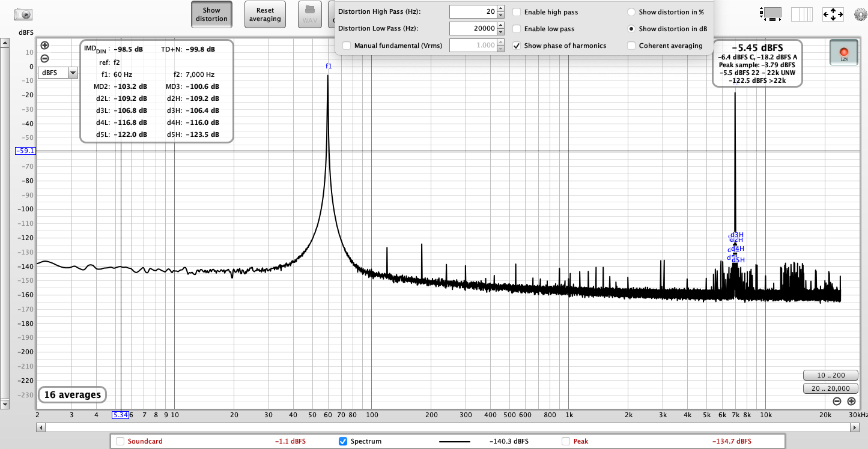Screen dimensions: 868x449
Task: Enable Manual fundamental (Vrms) checkbox
Action: pos(347,46)
